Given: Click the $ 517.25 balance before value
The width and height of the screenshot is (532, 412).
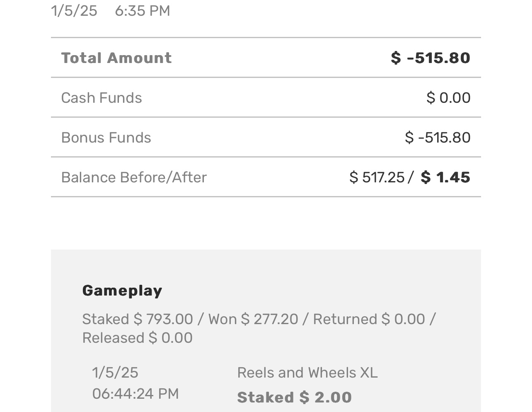Looking at the screenshot, I should click(377, 177).
